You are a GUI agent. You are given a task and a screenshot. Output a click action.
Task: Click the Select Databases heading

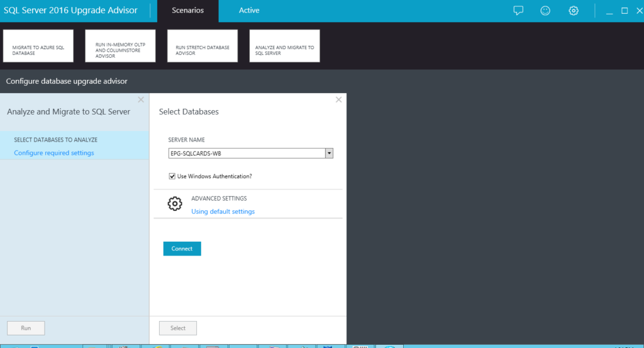coord(189,112)
